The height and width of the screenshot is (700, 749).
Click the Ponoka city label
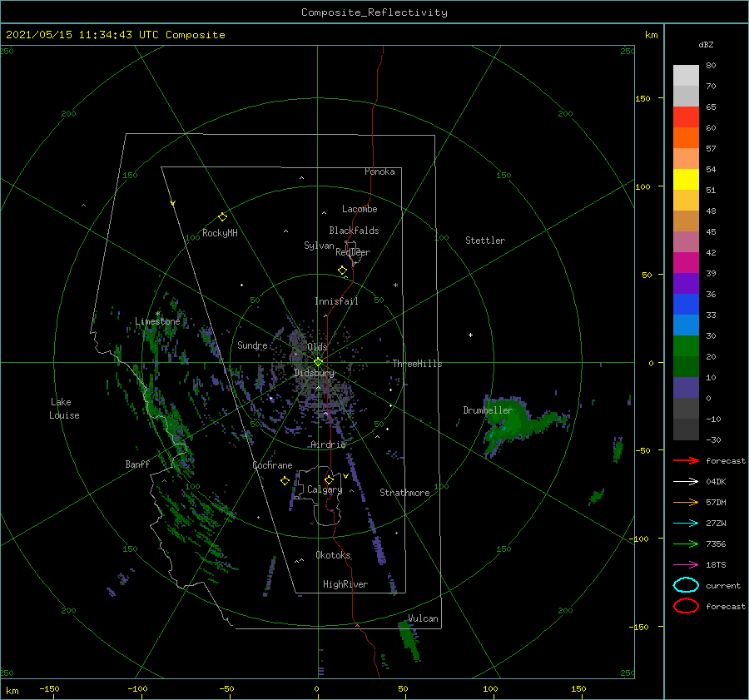tap(379, 171)
